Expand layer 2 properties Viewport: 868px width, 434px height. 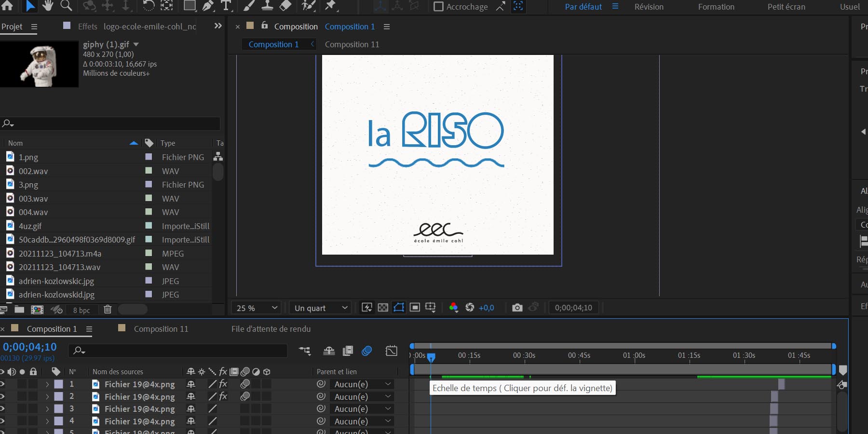tap(47, 396)
